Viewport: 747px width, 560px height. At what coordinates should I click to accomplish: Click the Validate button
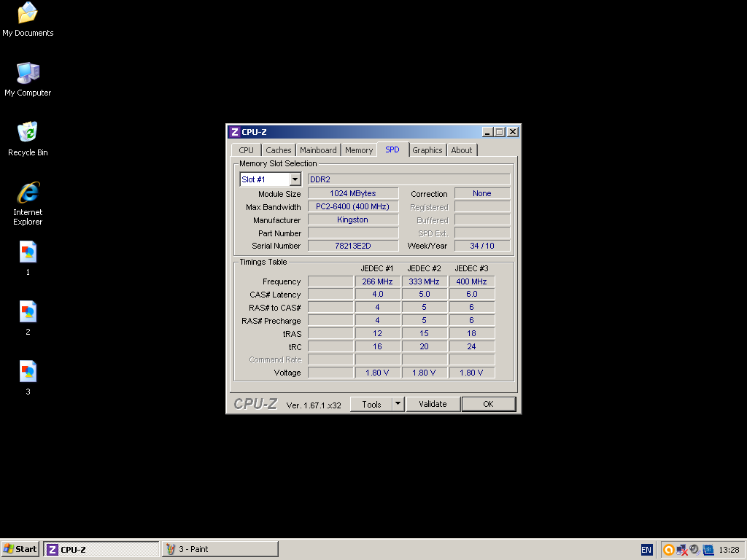pyautogui.click(x=433, y=404)
